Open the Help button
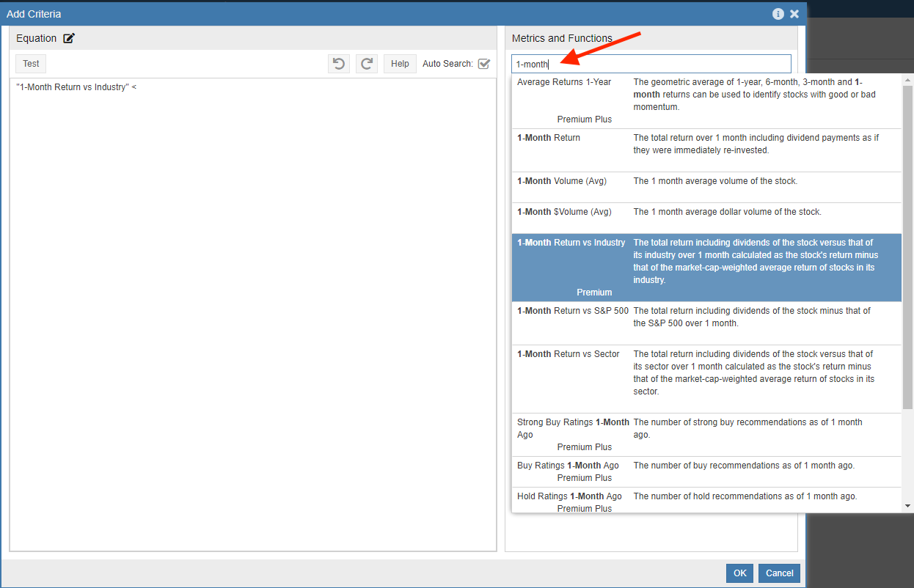The image size is (914, 588). click(x=400, y=64)
